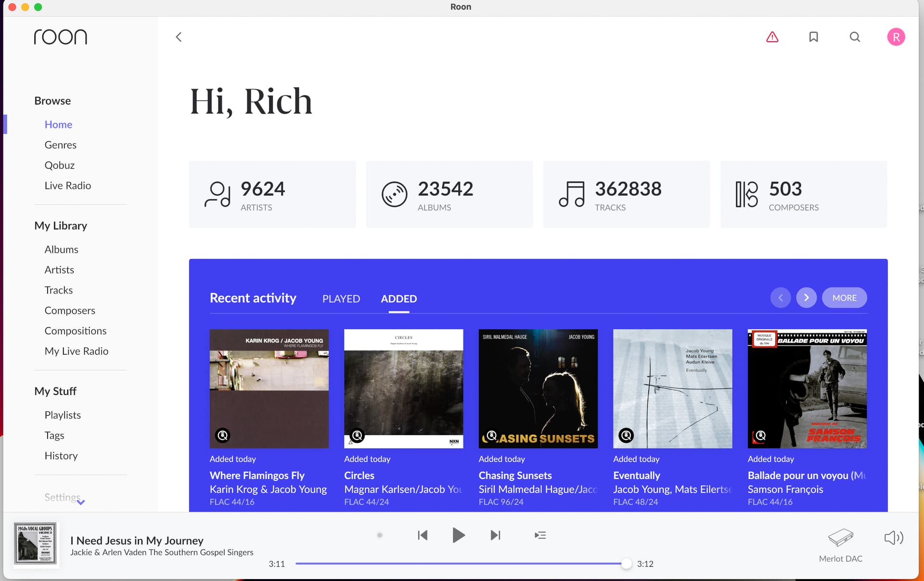Skip to the next track
Image resolution: width=924 pixels, height=581 pixels.
[x=495, y=535]
